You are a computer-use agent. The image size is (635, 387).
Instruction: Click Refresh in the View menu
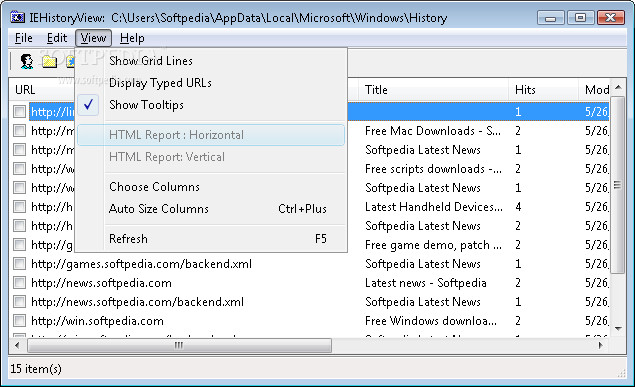click(211, 238)
